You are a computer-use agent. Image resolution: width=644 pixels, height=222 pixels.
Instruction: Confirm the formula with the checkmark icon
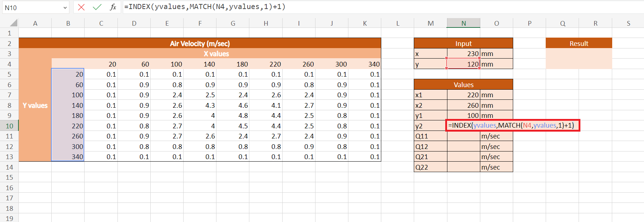tap(97, 7)
